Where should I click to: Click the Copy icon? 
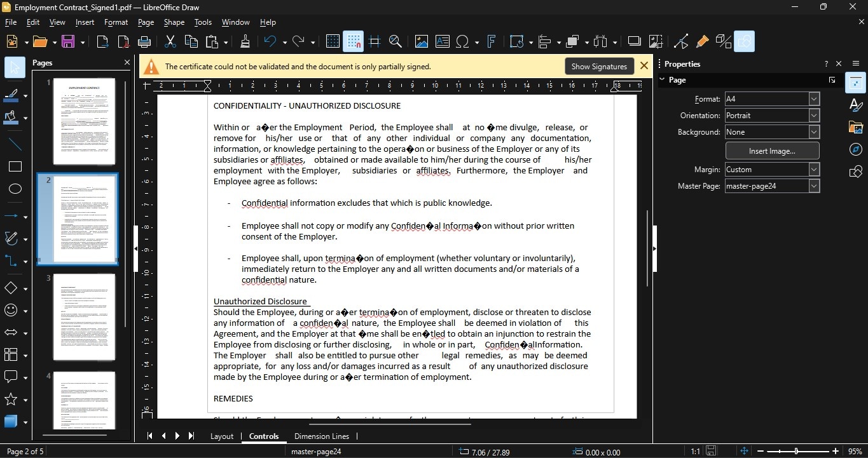pos(191,42)
